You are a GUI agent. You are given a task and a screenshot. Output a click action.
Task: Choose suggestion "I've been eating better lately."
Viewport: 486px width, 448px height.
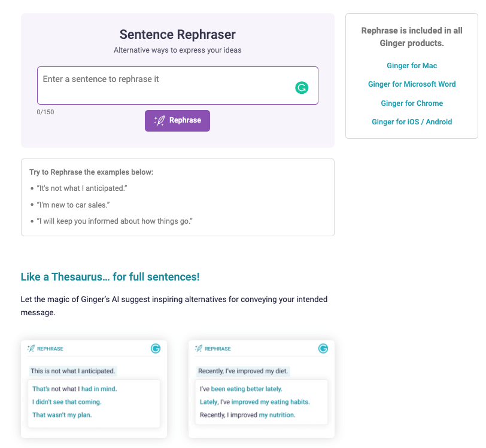point(241,389)
